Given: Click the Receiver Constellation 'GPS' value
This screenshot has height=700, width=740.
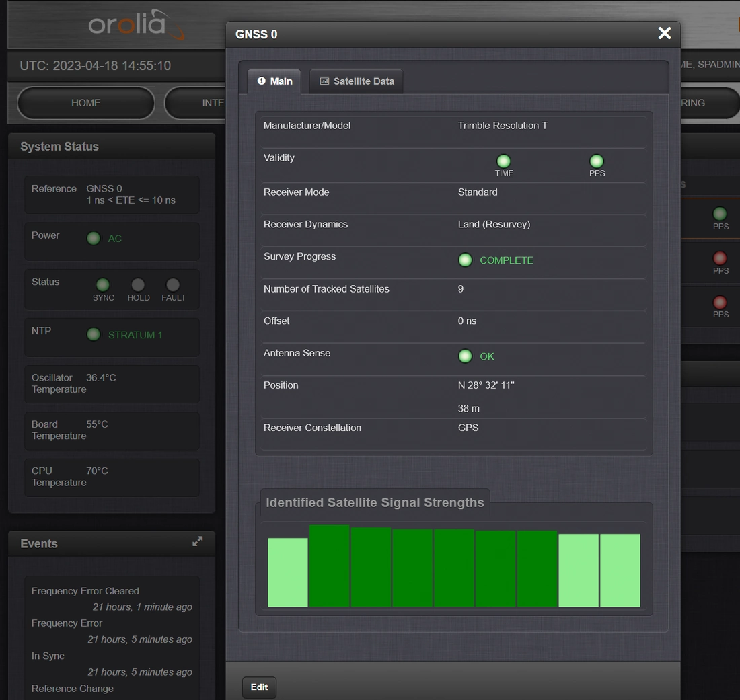Looking at the screenshot, I should pyautogui.click(x=468, y=428).
